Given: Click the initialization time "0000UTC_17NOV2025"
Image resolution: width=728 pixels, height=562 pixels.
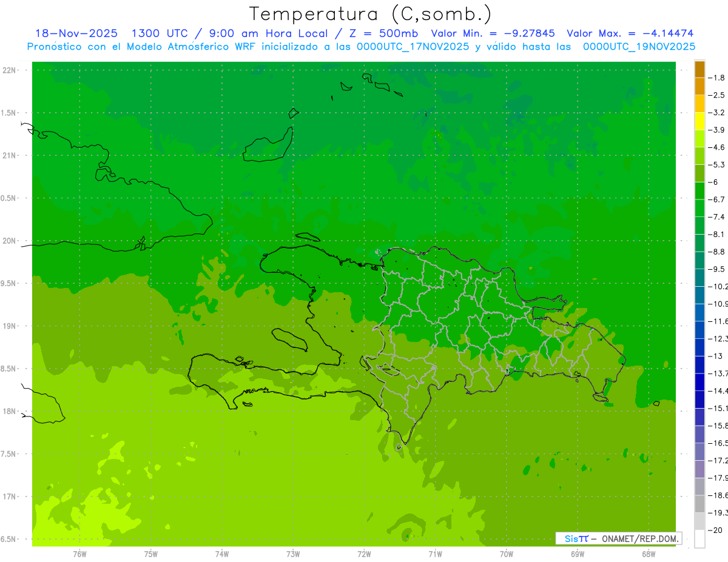Looking at the screenshot, I should point(413,47).
